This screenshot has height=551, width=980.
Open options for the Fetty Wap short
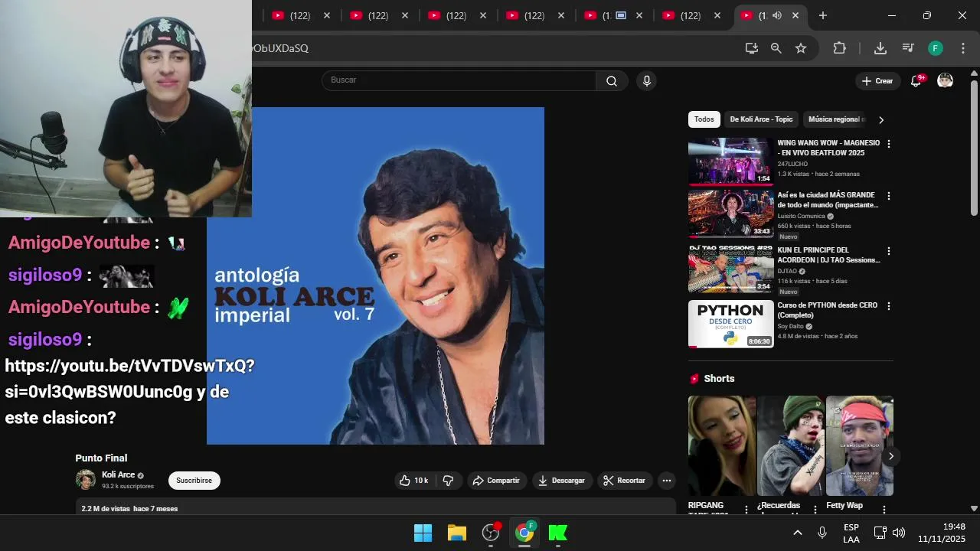pos(884,509)
